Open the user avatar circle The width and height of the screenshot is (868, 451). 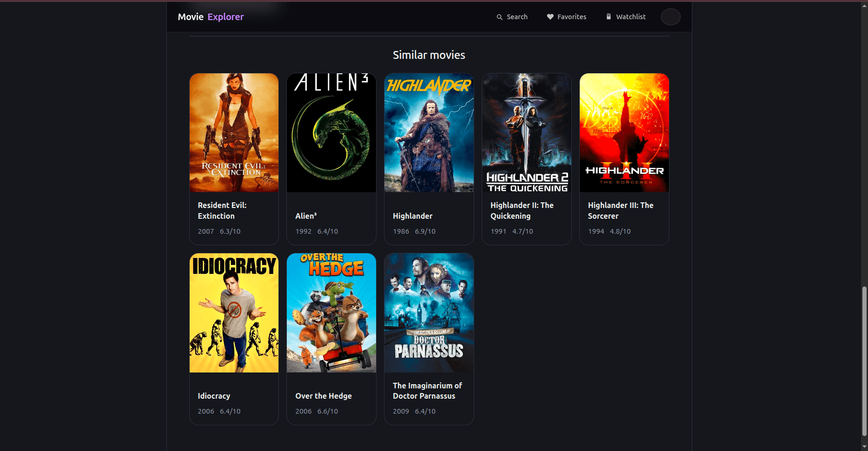point(670,17)
